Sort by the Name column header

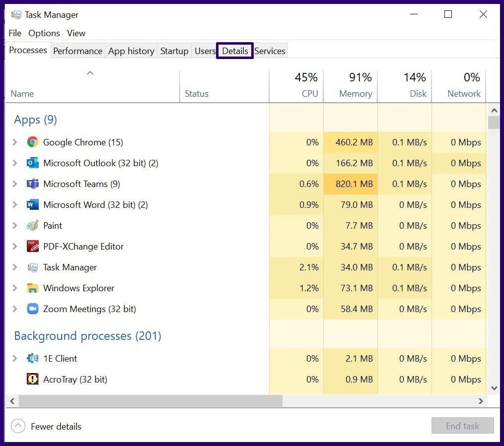(x=92, y=86)
